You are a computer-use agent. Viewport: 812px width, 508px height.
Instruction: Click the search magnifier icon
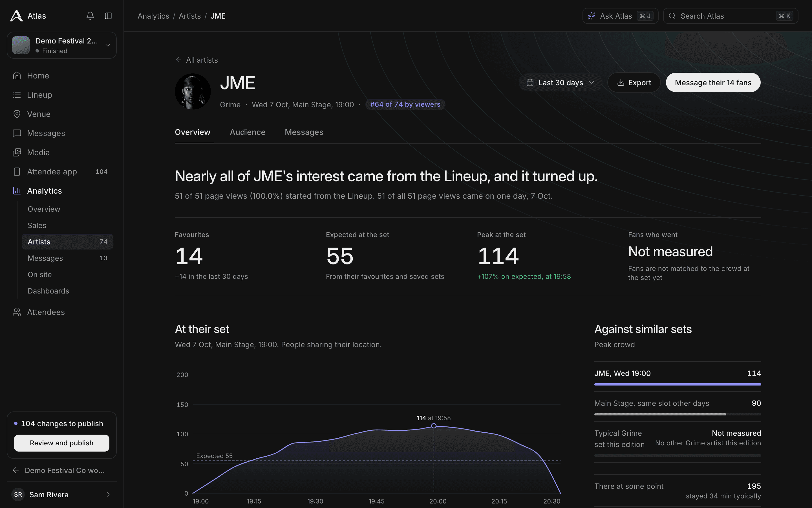(x=672, y=16)
